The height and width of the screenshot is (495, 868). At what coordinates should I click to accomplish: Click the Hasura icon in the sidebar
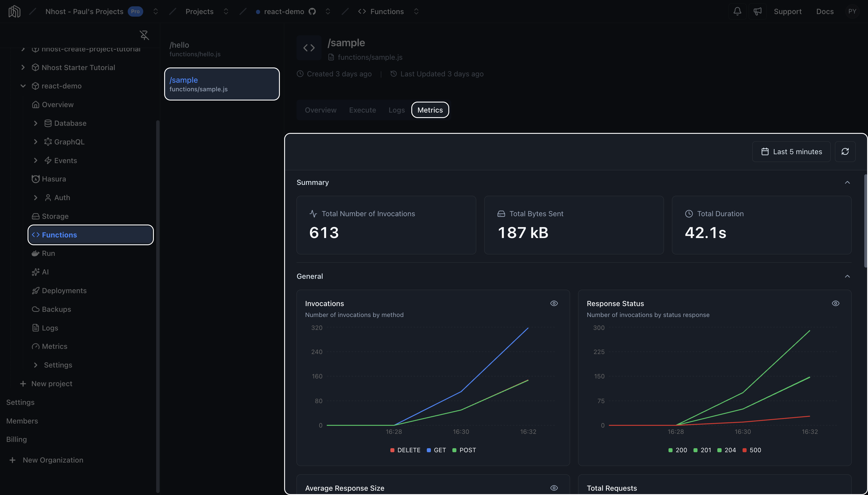35,179
